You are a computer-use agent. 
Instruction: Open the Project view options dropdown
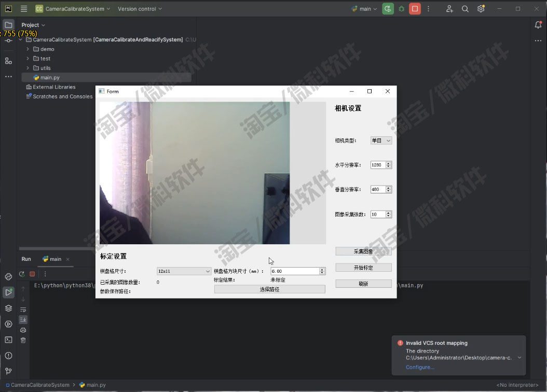(33, 25)
